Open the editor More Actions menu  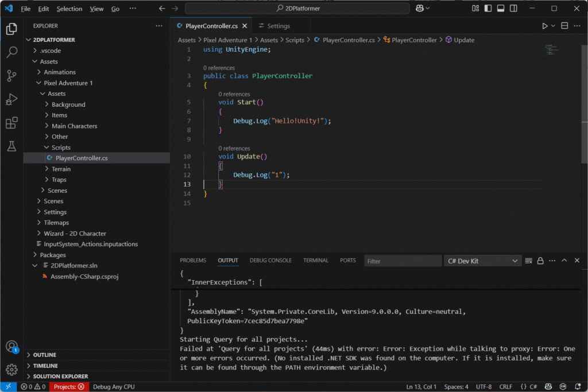(577, 26)
